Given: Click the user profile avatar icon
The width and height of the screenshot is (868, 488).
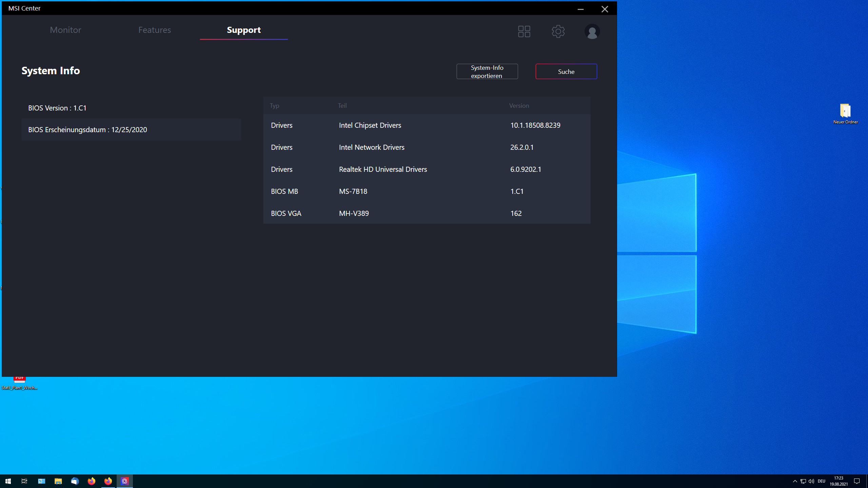Looking at the screenshot, I should click(592, 32).
